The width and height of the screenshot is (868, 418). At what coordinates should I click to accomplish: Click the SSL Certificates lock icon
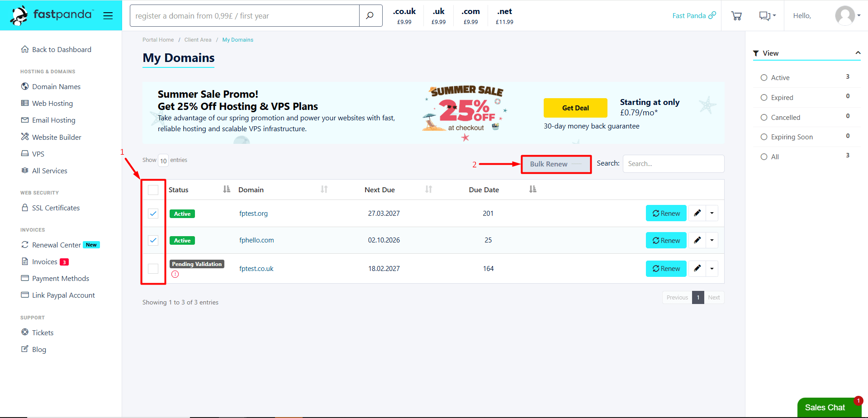25,208
